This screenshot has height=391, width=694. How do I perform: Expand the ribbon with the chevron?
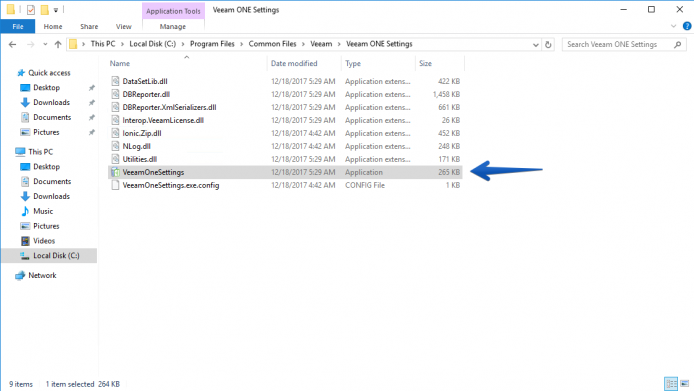pyautogui.click(x=674, y=26)
